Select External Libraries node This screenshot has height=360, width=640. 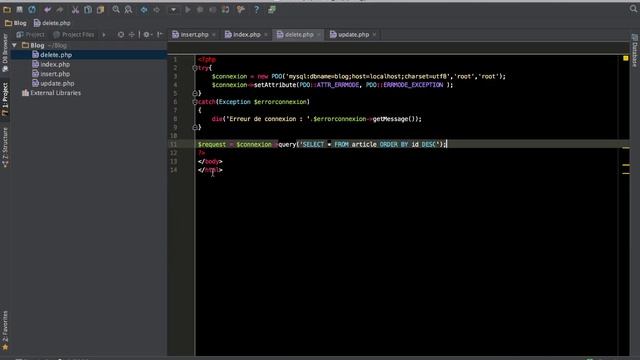[x=51, y=93]
